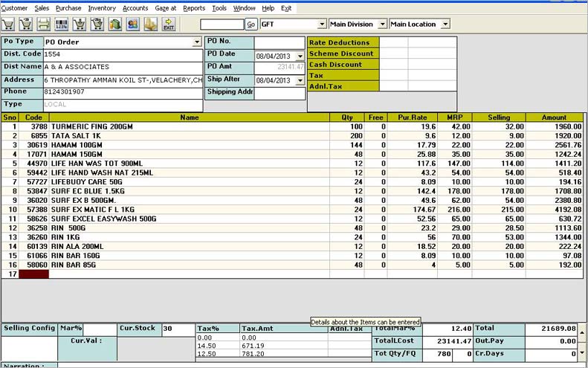Select the RIN ALA 200ML row
The height and width of the screenshot is (368, 588).
tap(291, 247)
